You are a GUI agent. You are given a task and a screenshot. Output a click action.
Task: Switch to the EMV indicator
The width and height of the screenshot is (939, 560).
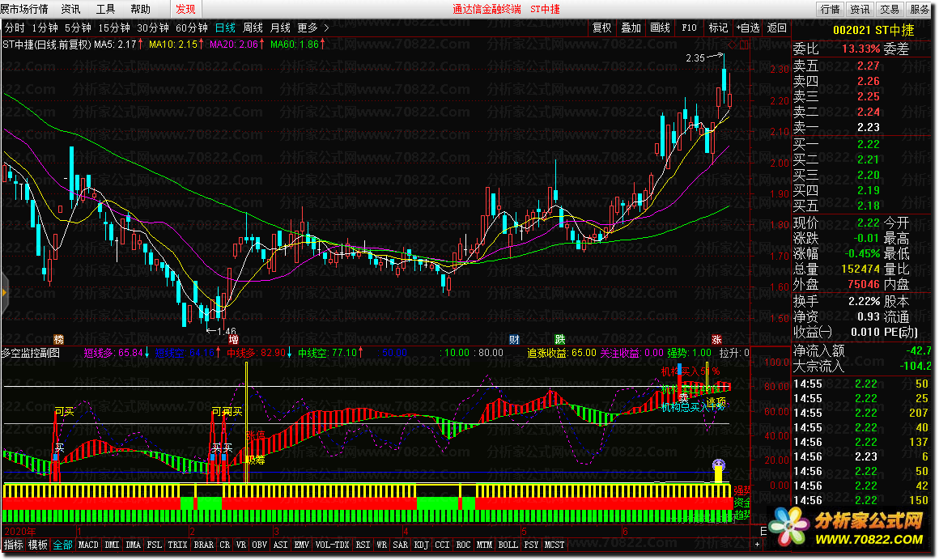click(x=301, y=545)
